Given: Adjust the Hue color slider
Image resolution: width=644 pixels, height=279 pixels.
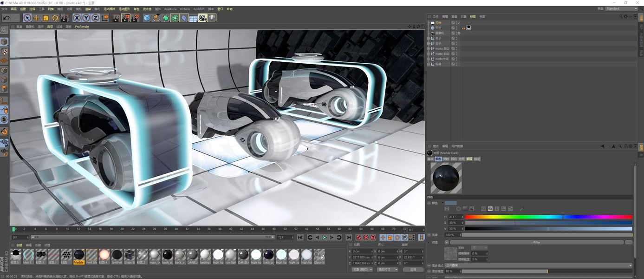Looking at the screenshot, I should [549, 217].
